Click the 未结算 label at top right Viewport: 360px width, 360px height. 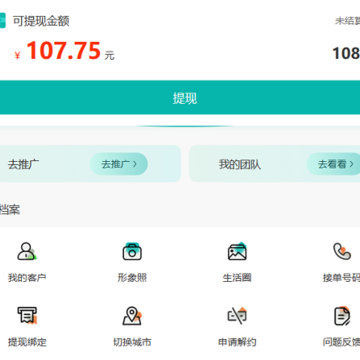pos(347,21)
